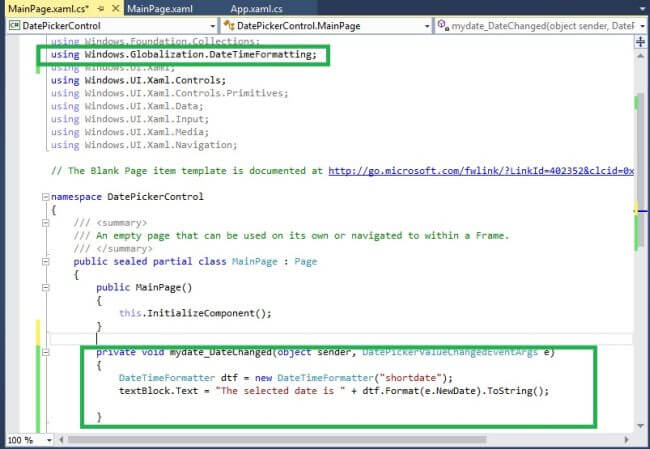Switch to the App.xaml.cs tab
Image resolution: width=650 pixels, height=449 pixels.
pos(256,9)
